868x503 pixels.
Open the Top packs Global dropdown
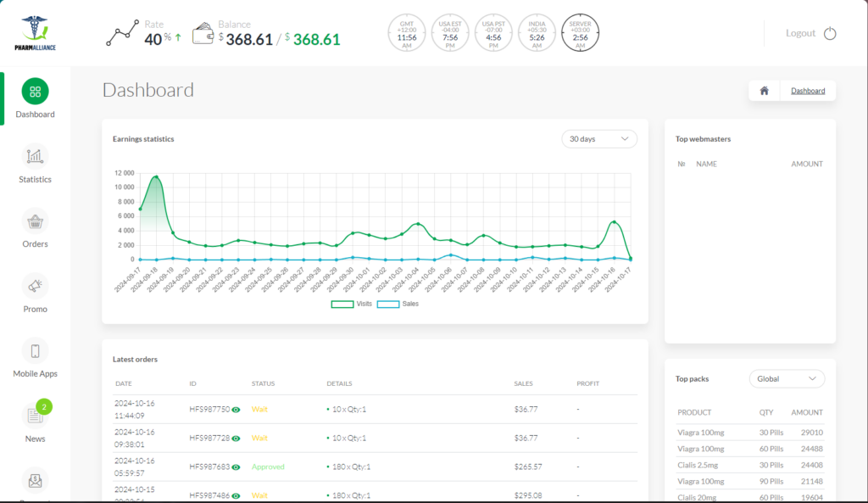787,379
